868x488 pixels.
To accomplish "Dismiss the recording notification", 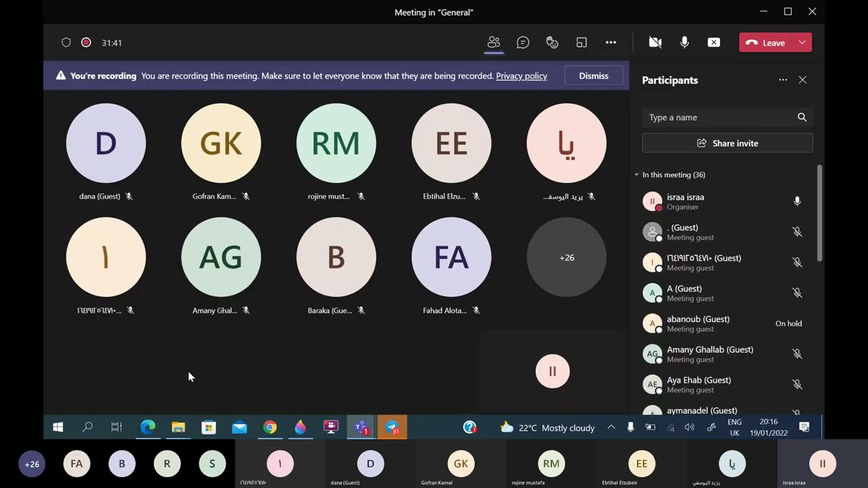I will tap(593, 76).
